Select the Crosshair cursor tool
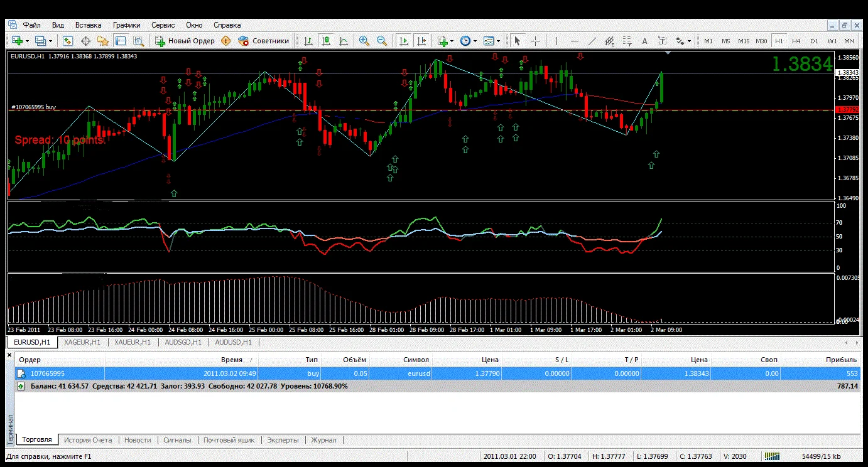The image size is (868, 467). [x=535, y=41]
